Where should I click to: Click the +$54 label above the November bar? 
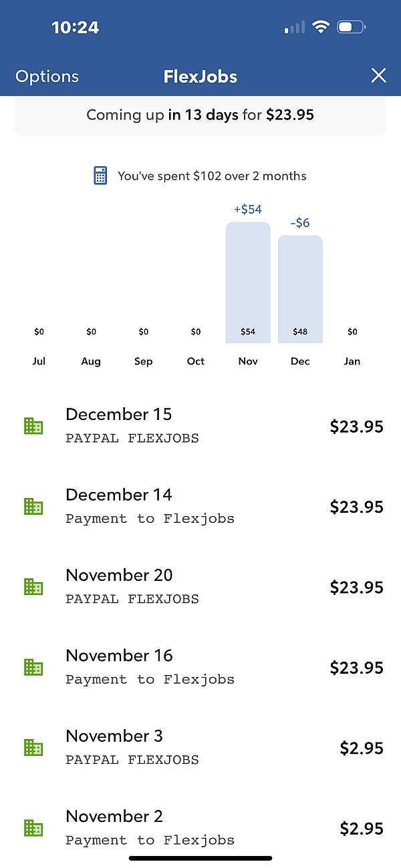click(x=247, y=209)
